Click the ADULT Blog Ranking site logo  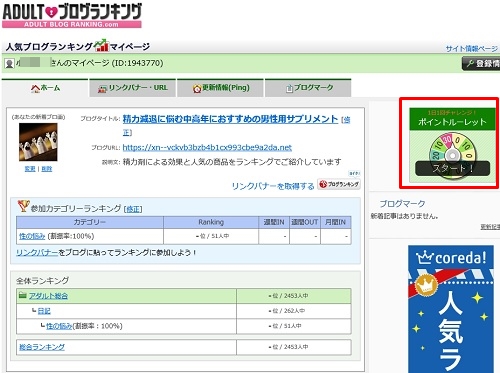72,15
